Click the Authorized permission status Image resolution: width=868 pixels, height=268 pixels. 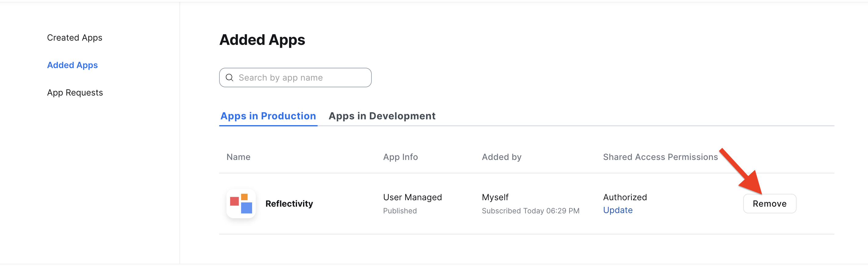coord(625,197)
